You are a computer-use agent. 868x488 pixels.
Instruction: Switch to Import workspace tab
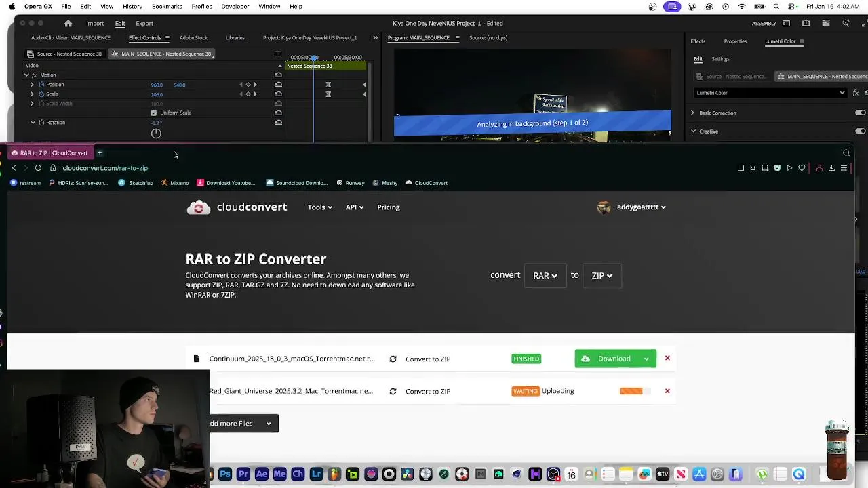(x=95, y=23)
